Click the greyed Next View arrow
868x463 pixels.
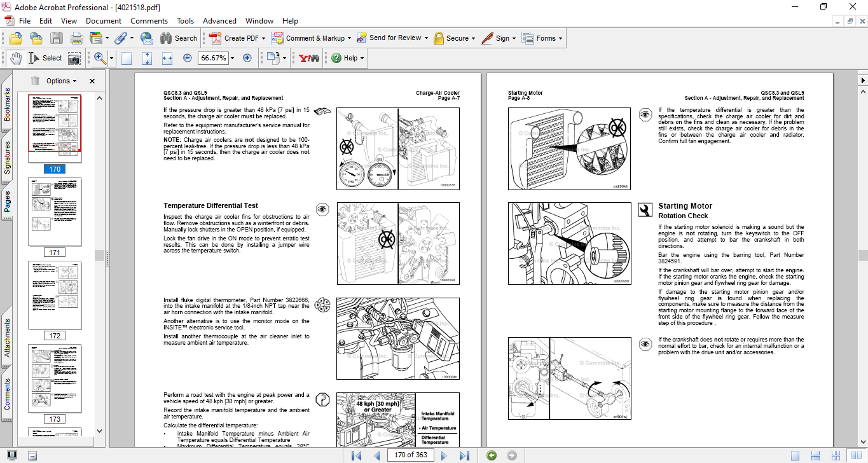512,455
